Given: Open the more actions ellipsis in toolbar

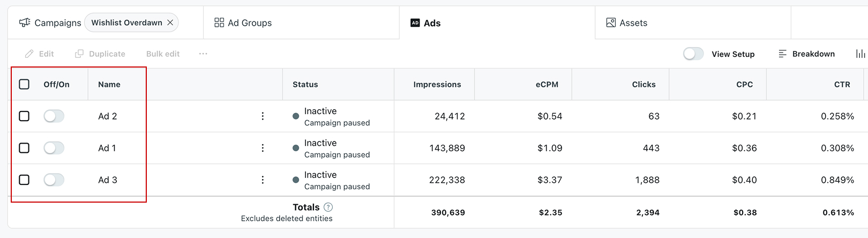Looking at the screenshot, I should tap(203, 54).
